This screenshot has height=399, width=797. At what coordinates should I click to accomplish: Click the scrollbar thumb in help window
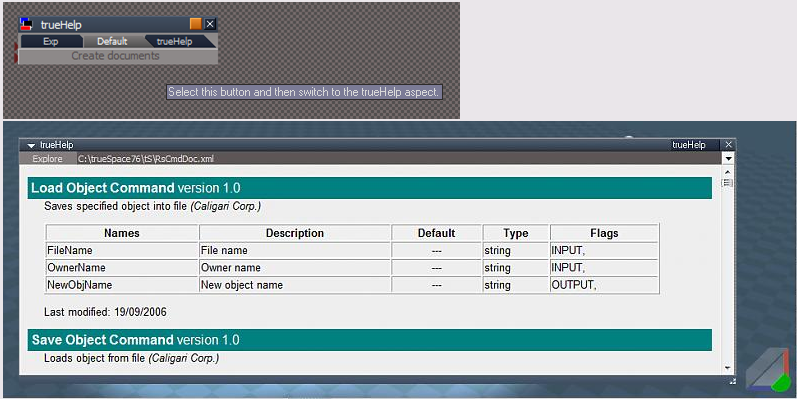pos(727,182)
